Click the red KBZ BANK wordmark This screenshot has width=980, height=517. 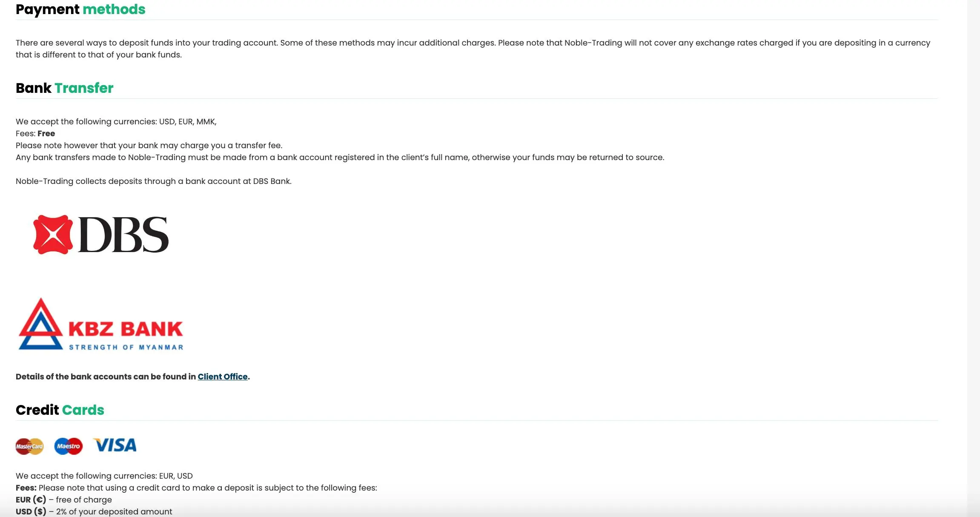tap(126, 329)
